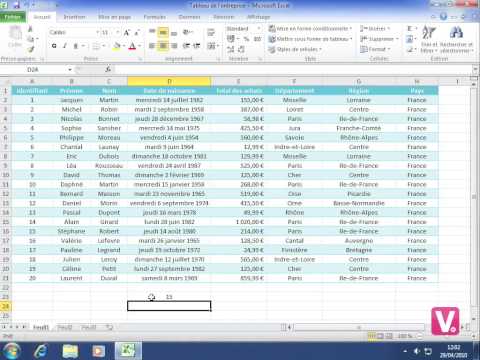Switch to the Insertion tab

coord(74,17)
